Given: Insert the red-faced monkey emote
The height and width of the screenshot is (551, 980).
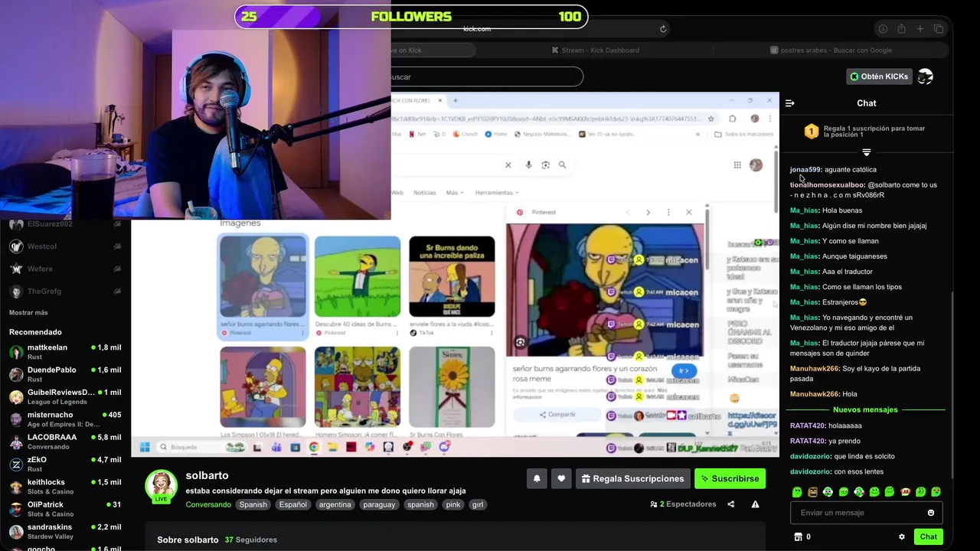Looking at the screenshot, I should [905, 492].
